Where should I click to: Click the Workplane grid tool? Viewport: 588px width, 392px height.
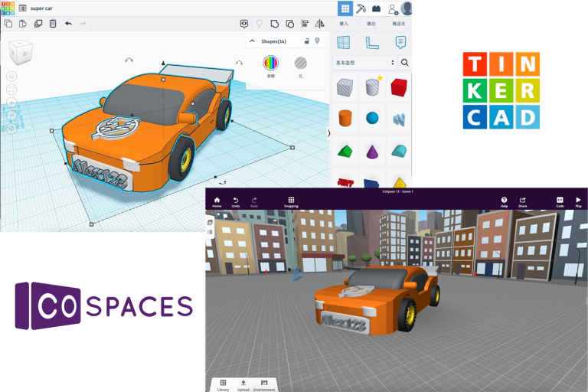click(x=343, y=42)
